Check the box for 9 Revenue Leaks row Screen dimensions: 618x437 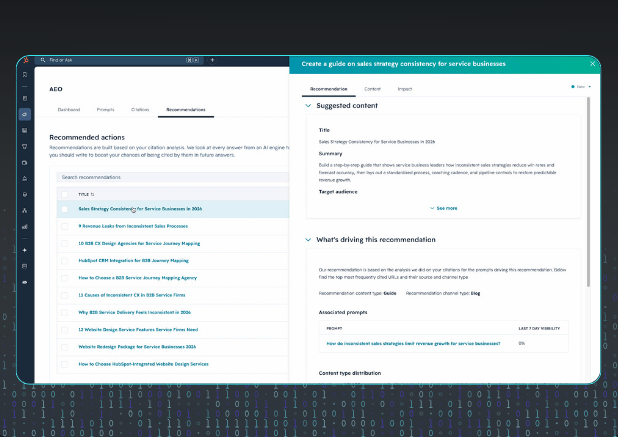[65, 226]
